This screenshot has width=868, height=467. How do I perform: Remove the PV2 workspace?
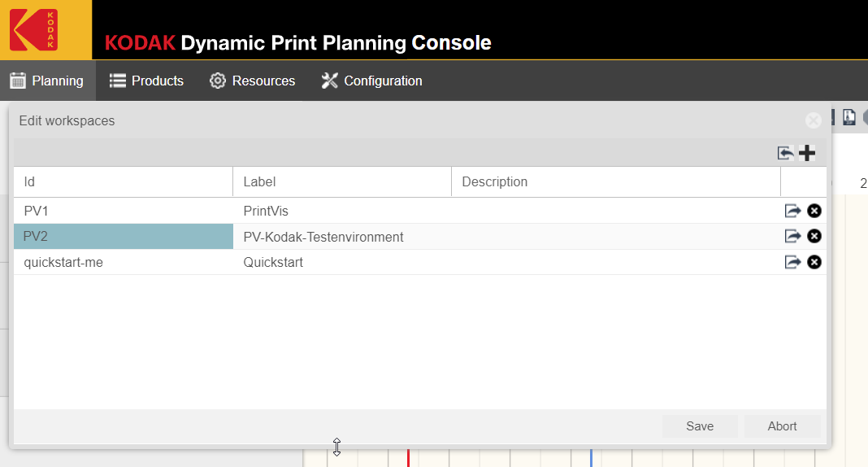(814, 237)
